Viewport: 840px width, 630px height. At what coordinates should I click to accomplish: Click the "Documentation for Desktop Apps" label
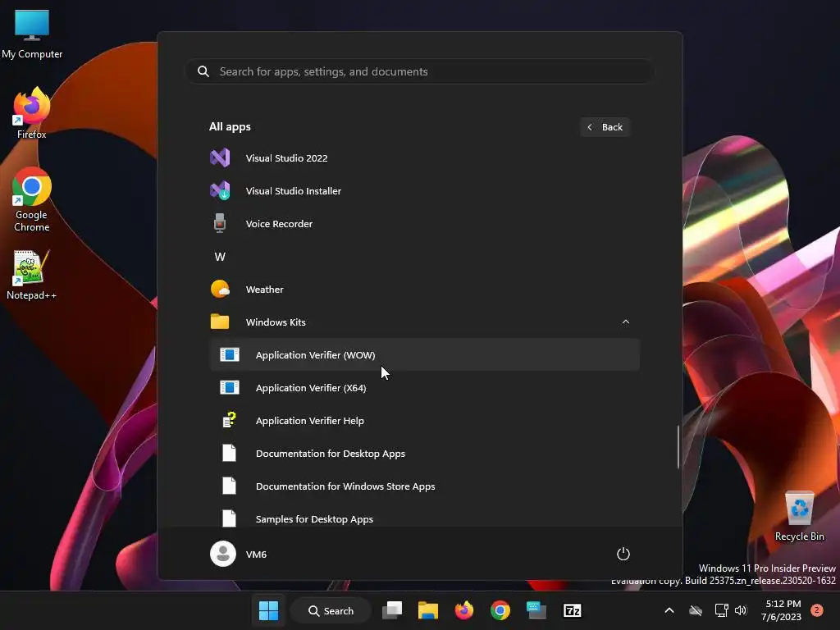[331, 453]
